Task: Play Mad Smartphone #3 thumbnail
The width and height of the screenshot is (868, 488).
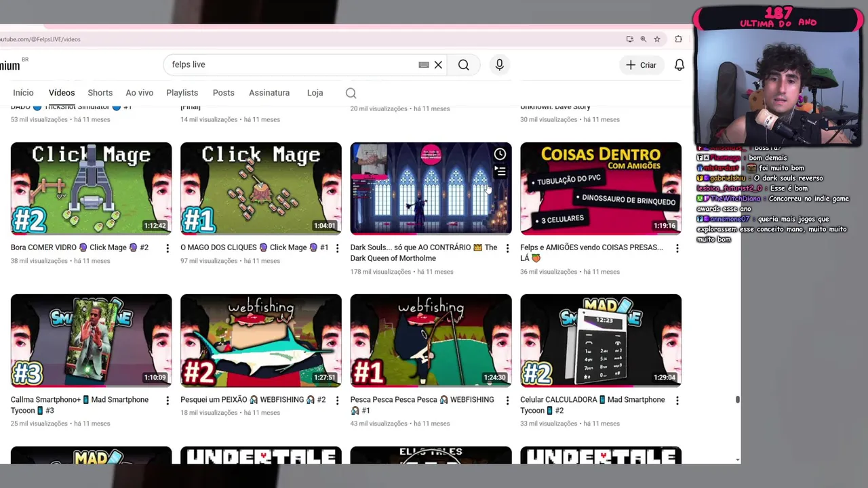Action: 91,340
